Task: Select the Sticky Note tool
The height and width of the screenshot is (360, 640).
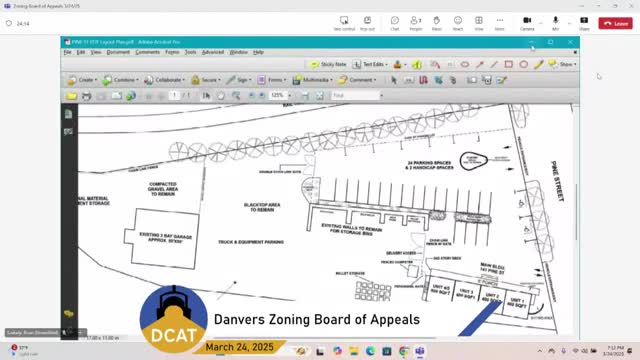Action: (x=329, y=64)
